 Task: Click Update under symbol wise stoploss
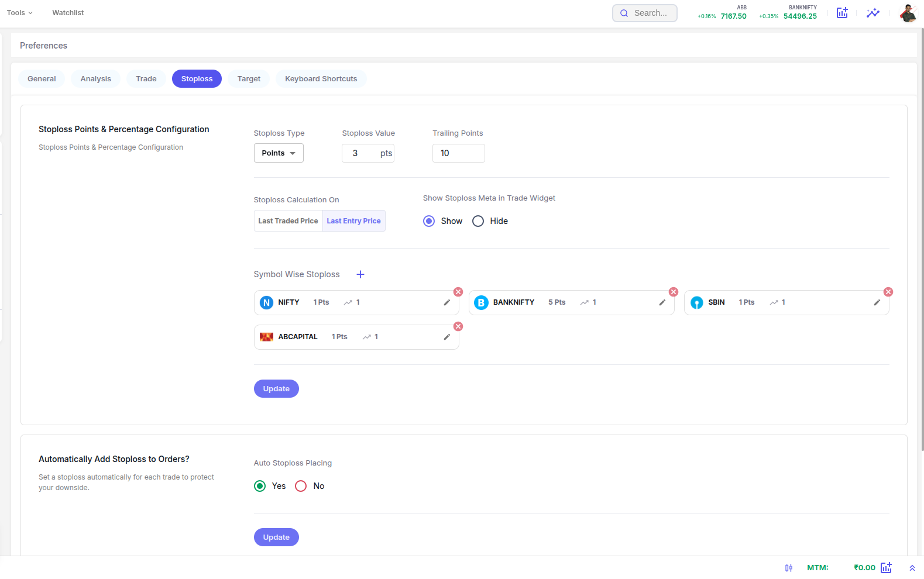click(276, 389)
